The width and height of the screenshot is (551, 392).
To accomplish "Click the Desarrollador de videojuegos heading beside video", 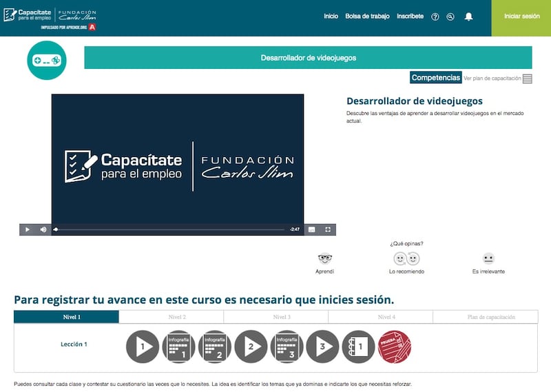I will (x=415, y=101).
